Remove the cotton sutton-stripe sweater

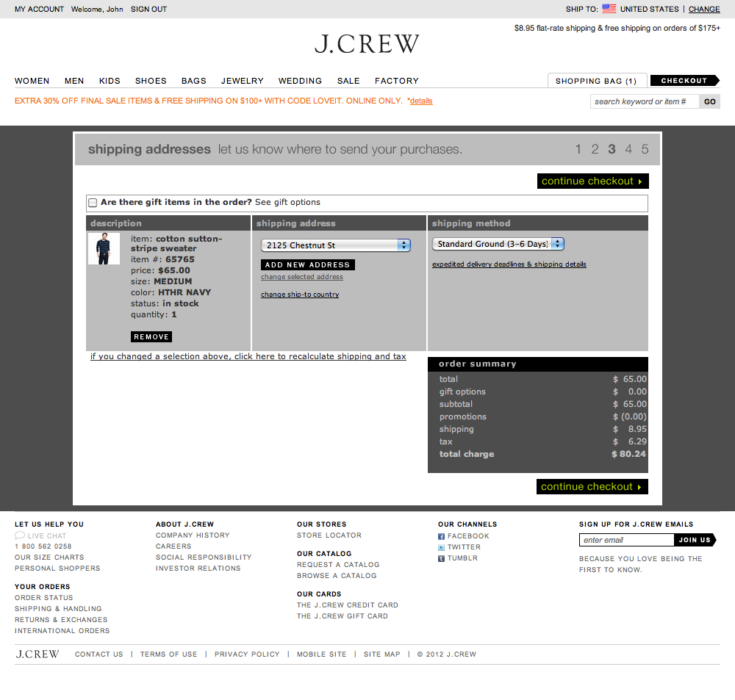[151, 336]
